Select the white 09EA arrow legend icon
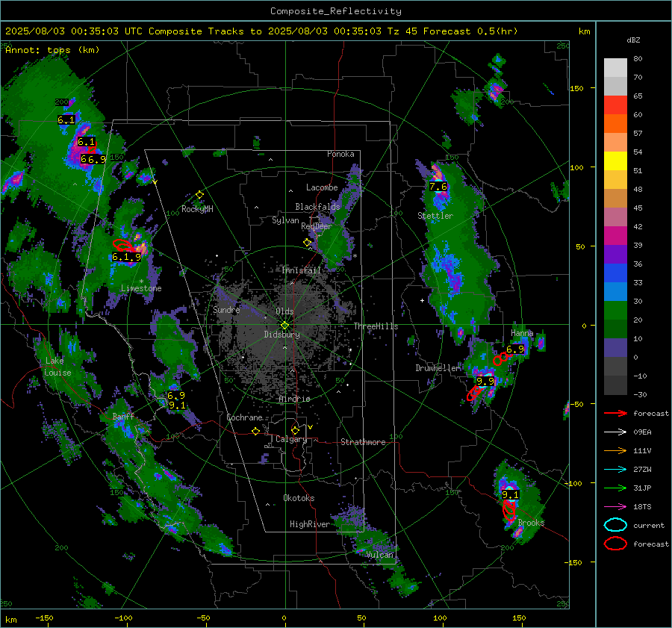672x628 pixels. (x=615, y=432)
